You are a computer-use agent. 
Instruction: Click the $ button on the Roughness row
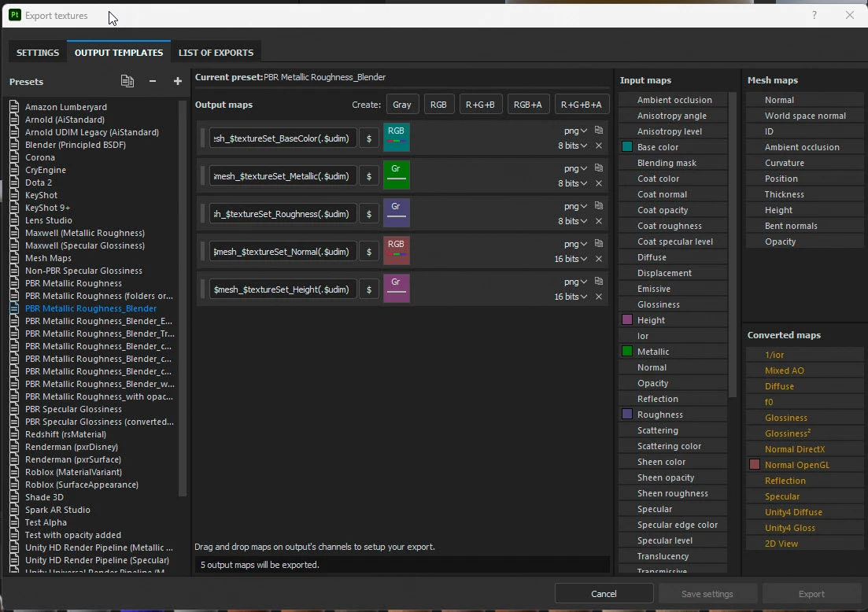pos(368,214)
